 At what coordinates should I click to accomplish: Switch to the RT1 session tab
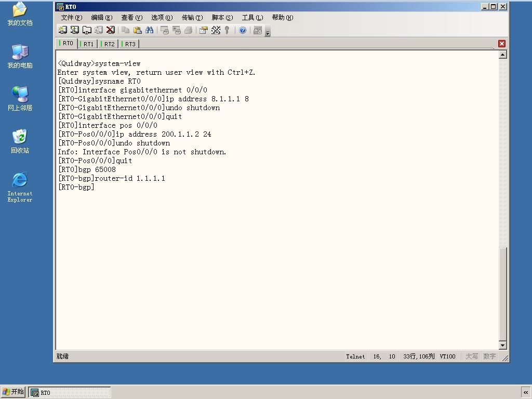point(87,44)
